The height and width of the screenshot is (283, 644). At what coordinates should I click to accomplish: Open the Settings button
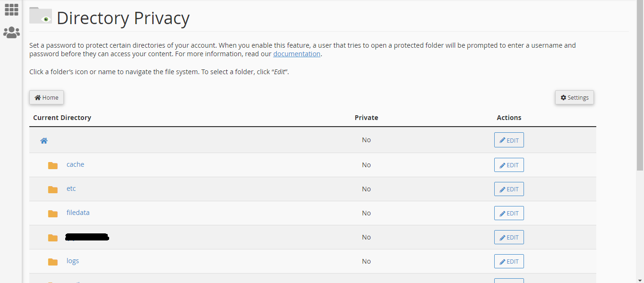[575, 97]
